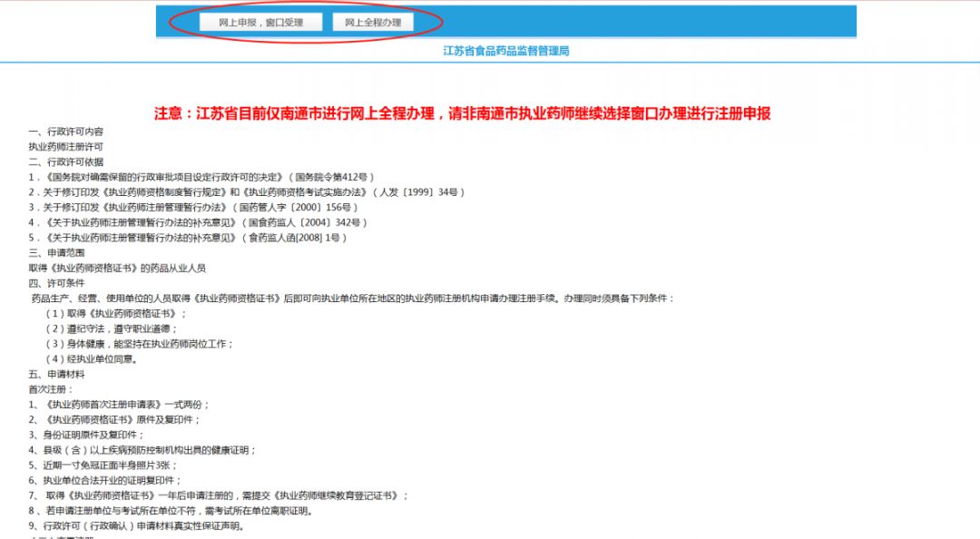
Task: Click the line citing 国务院令第412号
Action: [x=201, y=177]
